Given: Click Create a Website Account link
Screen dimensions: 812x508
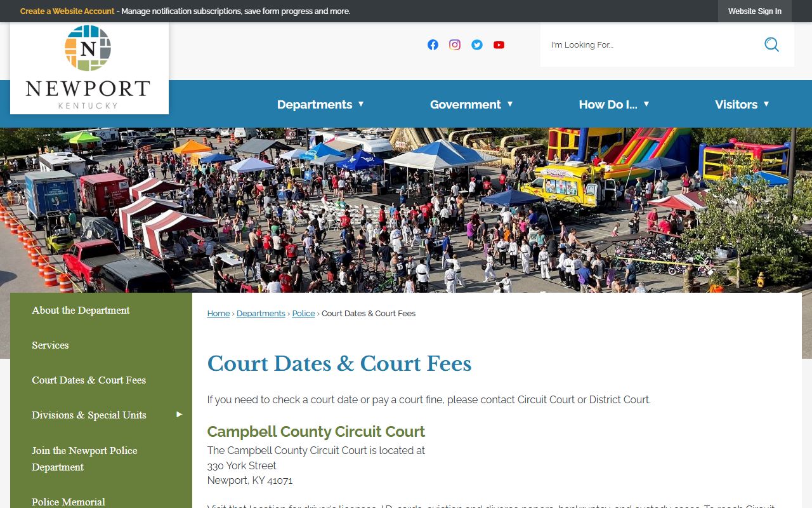Looking at the screenshot, I should pos(67,11).
